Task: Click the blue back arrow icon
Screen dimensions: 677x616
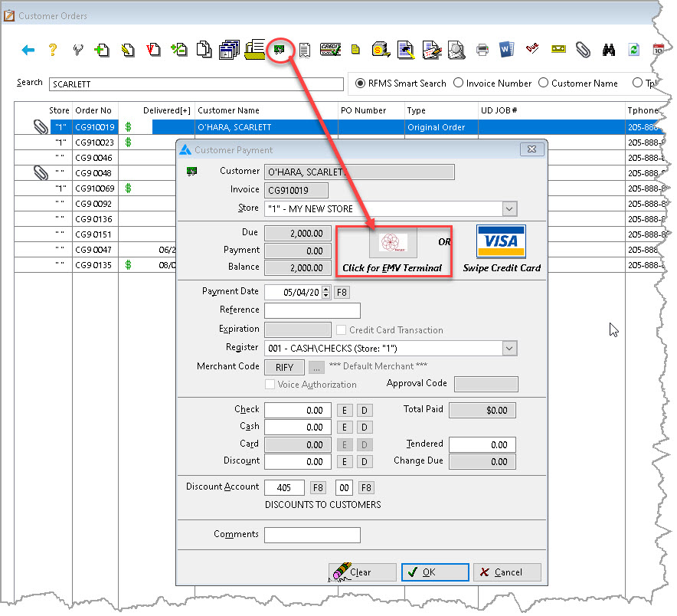Action: pos(28,51)
